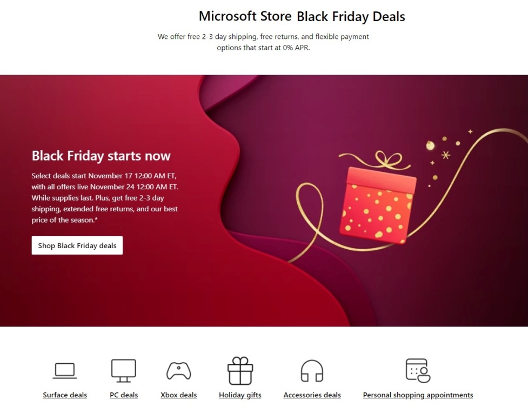
Task: Open the Surface deals link
Action: 65,395
